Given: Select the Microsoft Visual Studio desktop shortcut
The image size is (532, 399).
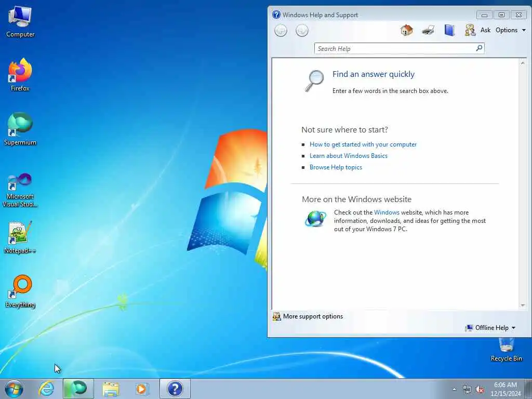Looking at the screenshot, I should click(20, 190).
